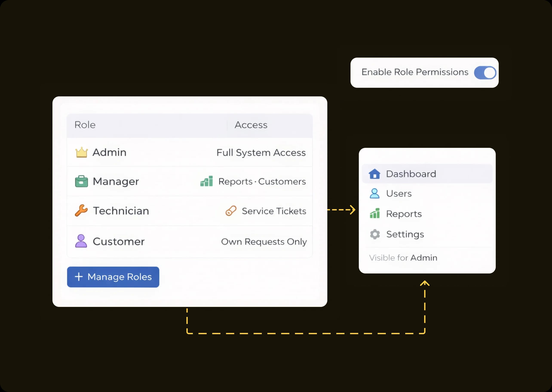Open the Reports menu item in sidebar
The width and height of the screenshot is (552, 392).
pyautogui.click(x=427, y=214)
